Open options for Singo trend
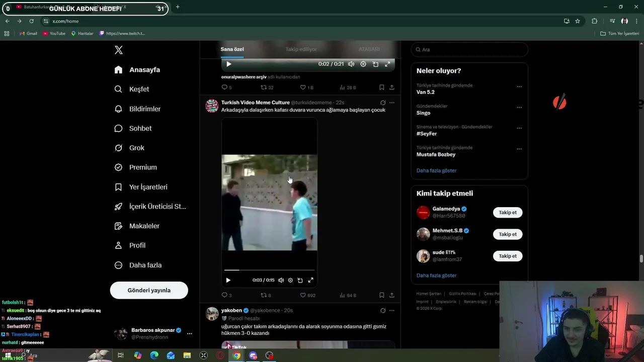This screenshot has height=362, width=644. pos(519,107)
